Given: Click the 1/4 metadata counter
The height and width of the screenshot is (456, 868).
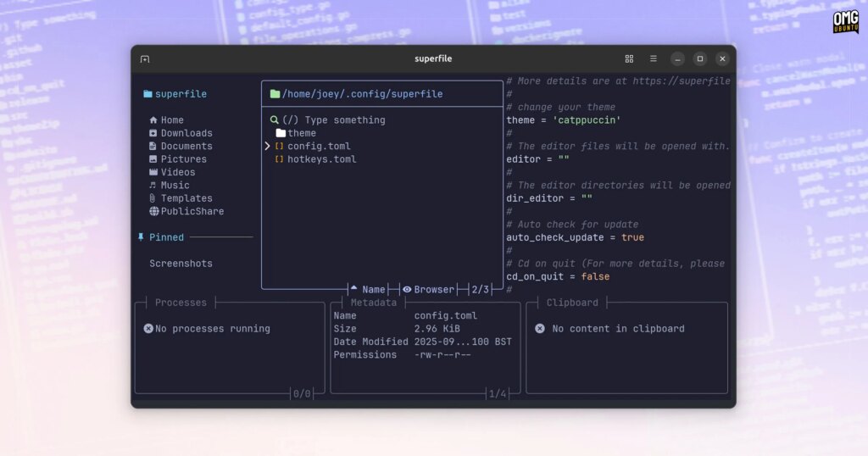Looking at the screenshot, I should point(498,394).
